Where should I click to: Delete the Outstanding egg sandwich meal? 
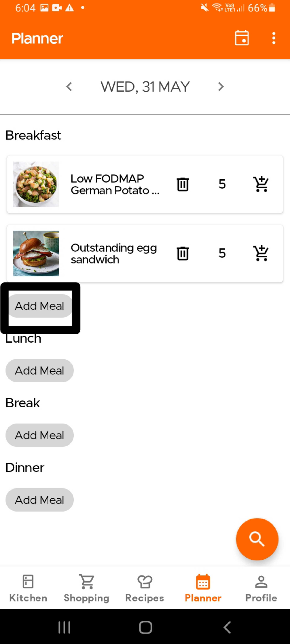tap(183, 254)
